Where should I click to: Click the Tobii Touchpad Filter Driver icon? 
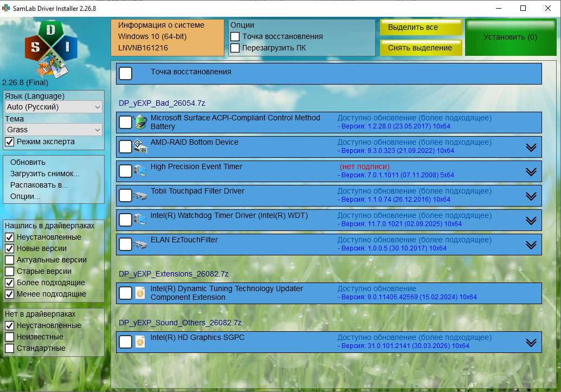140,196
